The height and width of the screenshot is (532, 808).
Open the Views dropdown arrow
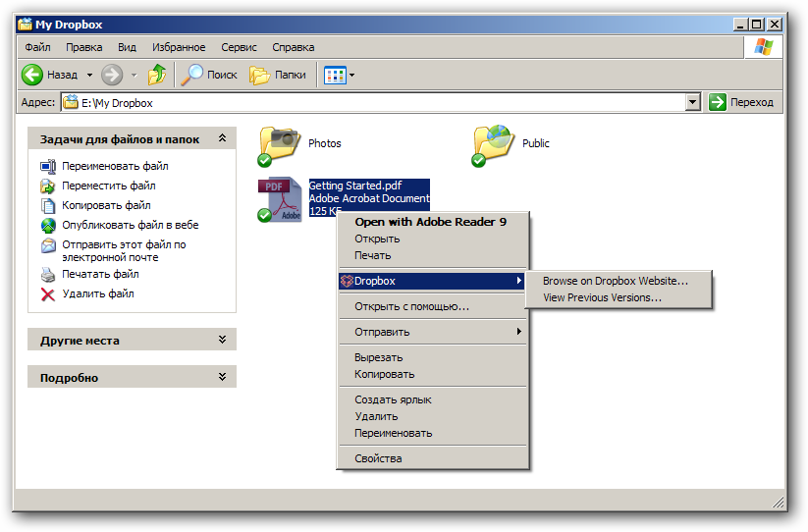(351, 76)
